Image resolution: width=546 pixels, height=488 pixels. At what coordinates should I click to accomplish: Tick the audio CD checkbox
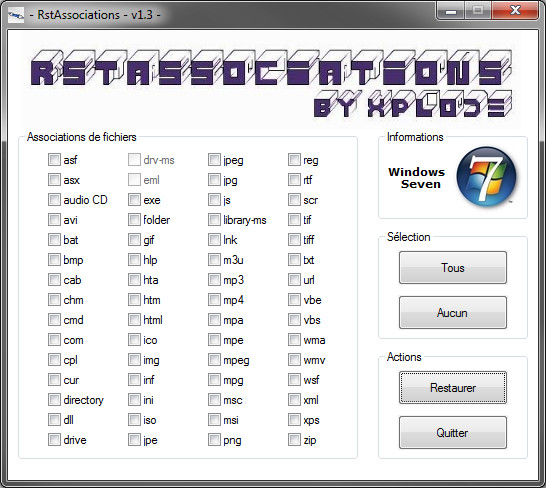[x=54, y=200]
